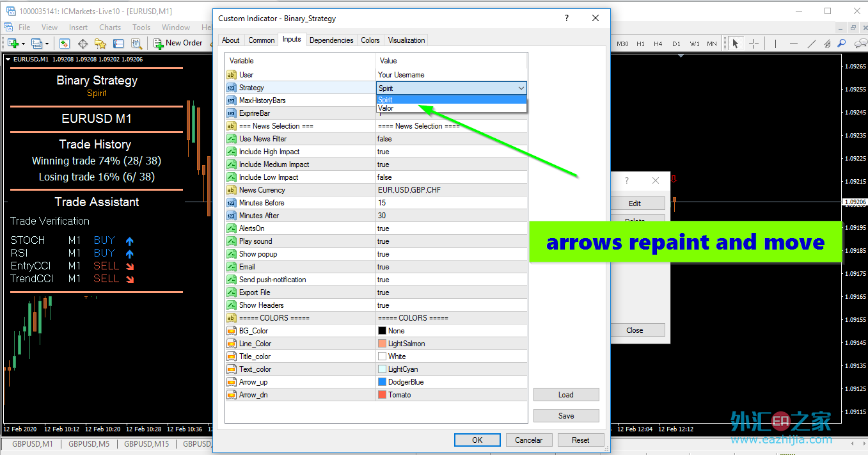This screenshot has height=455, width=868.
Task: Open the Insert menu
Action: point(78,28)
